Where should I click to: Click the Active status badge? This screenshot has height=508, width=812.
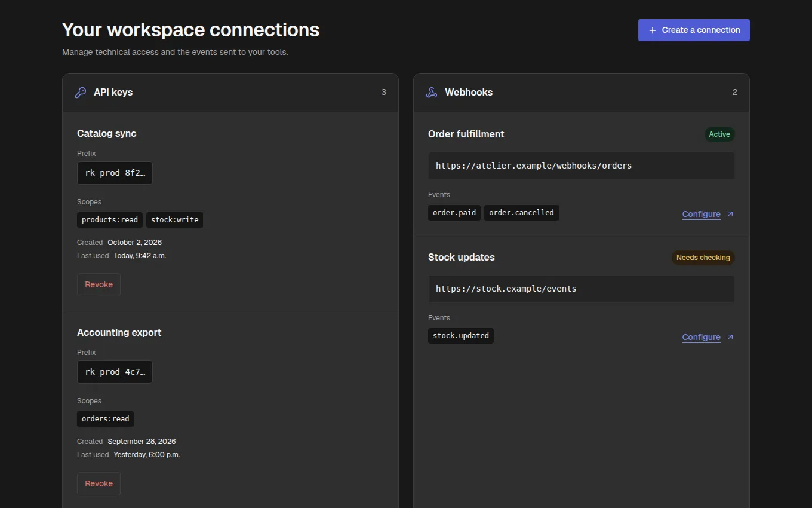coord(719,134)
